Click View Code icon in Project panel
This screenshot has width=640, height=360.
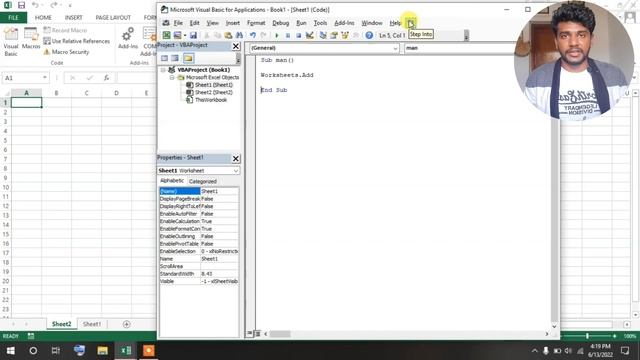164,58
